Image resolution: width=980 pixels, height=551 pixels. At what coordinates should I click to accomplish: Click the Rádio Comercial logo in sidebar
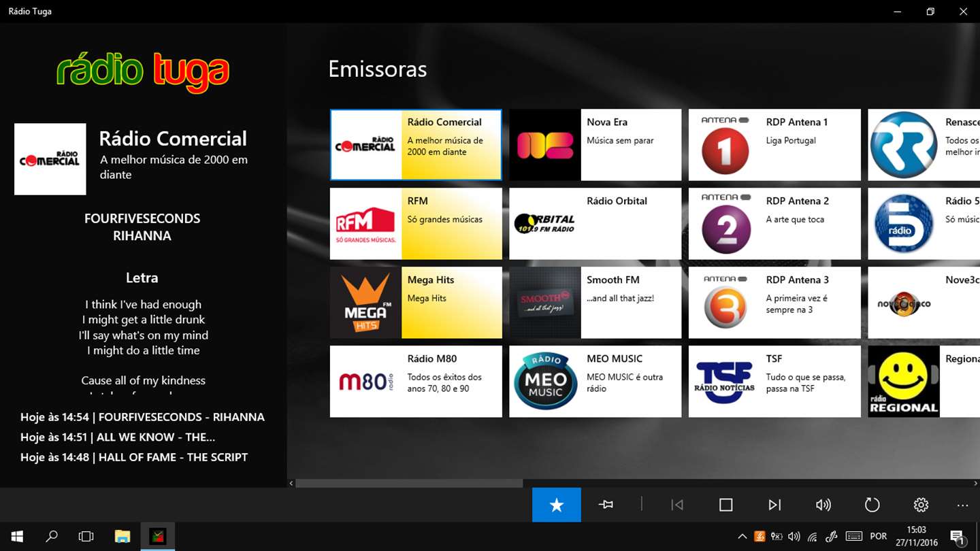coord(50,159)
